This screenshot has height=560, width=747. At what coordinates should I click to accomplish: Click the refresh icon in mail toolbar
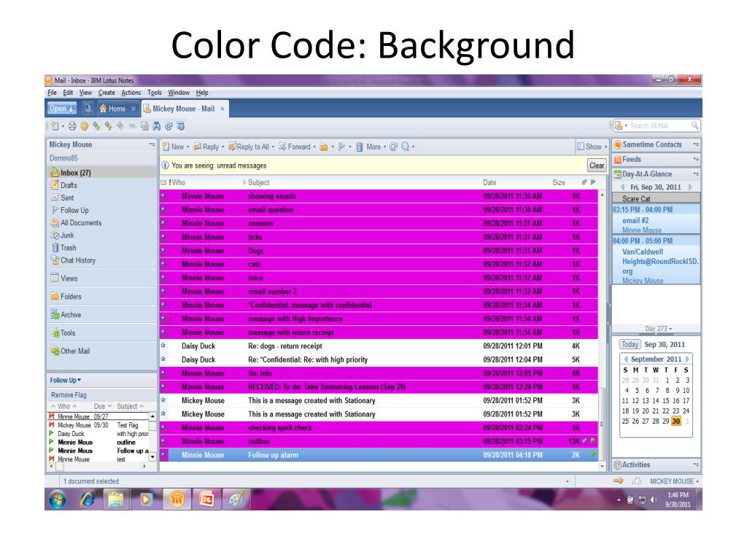[393, 147]
